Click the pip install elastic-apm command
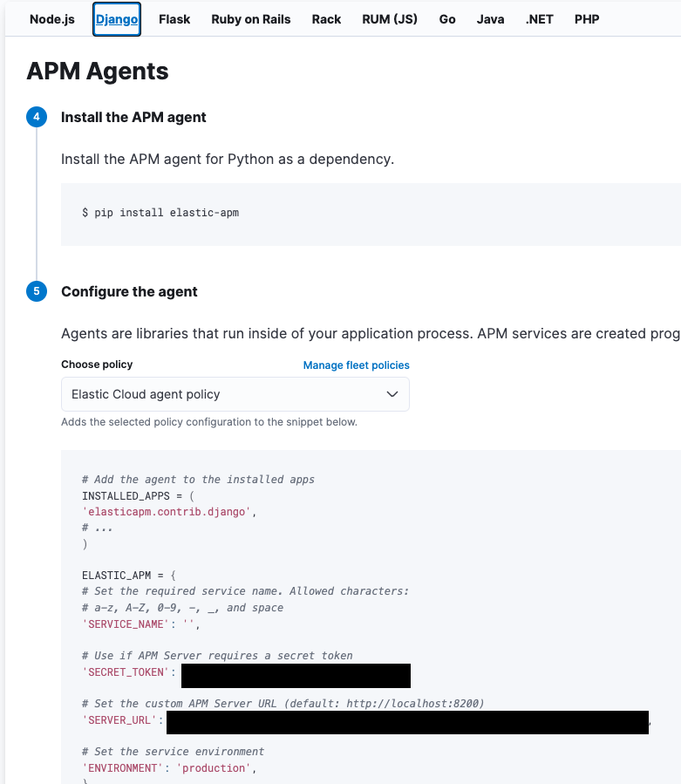Viewport: 681px width, 784px height. click(x=160, y=213)
